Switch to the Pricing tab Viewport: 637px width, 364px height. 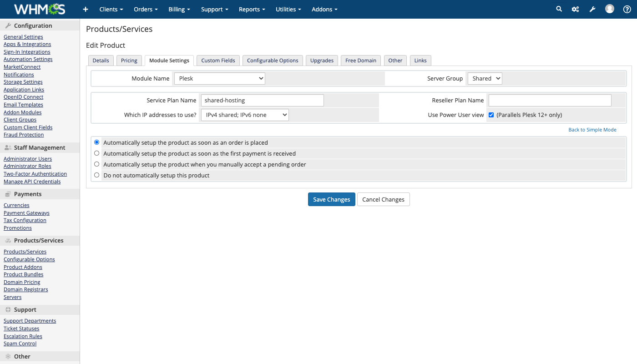tap(129, 61)
